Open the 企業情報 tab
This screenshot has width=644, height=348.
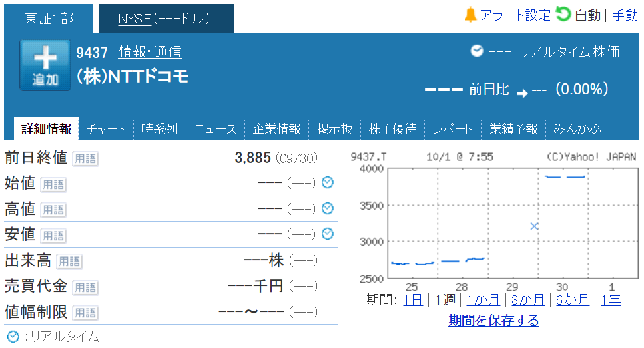point(277,129)
